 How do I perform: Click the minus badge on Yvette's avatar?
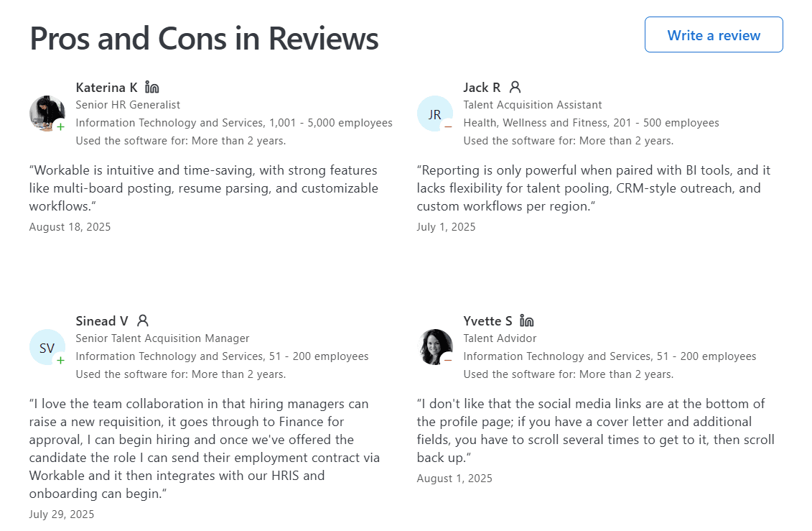point(448,360)
